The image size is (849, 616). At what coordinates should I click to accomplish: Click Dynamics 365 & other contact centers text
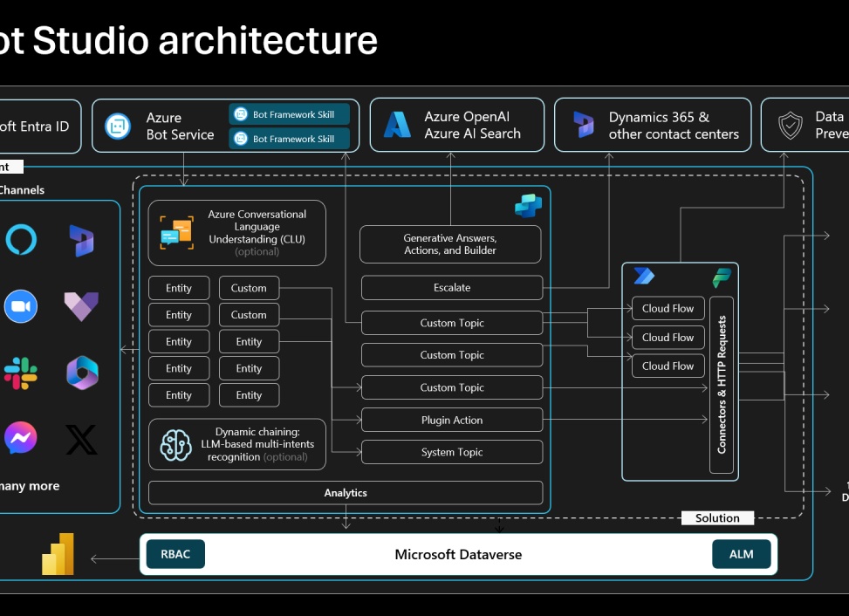(674, 126)
